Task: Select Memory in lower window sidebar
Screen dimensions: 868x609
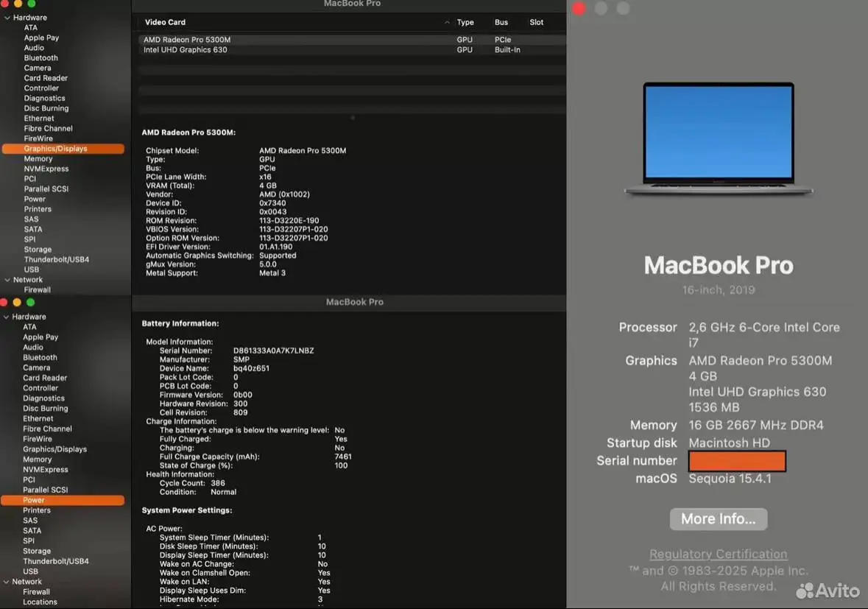Action: pos(37,460)
